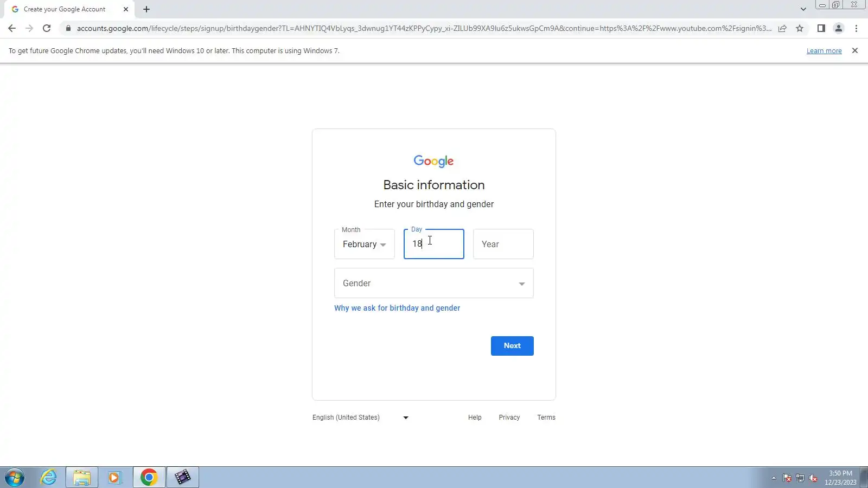Click the padlock site info icon

tap(68, 28)
